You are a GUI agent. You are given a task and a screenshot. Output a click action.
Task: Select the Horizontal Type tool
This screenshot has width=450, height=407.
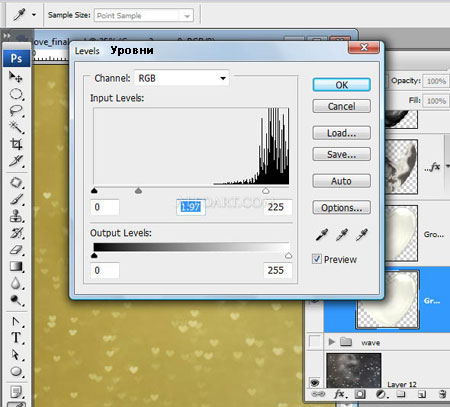[x=15, y=337]
